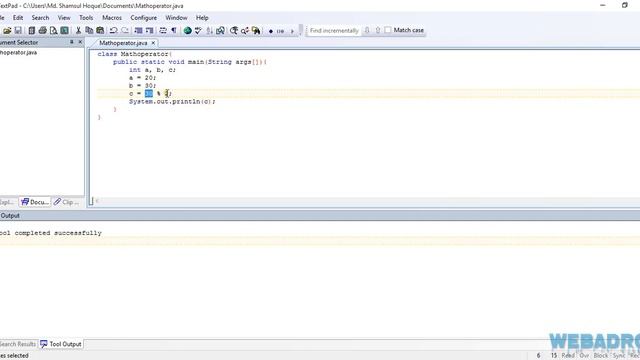
Task: Click the Copy toolbar icon
Action: coord(89,31)
